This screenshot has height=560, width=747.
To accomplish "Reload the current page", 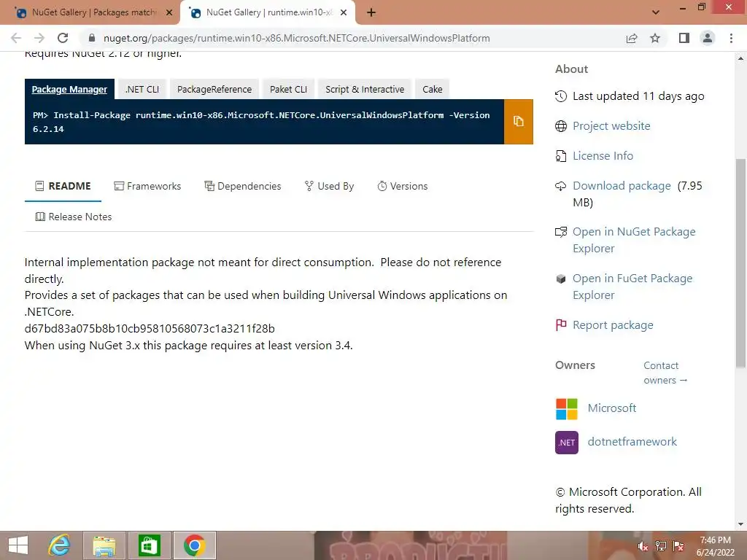I will point(63,38).
